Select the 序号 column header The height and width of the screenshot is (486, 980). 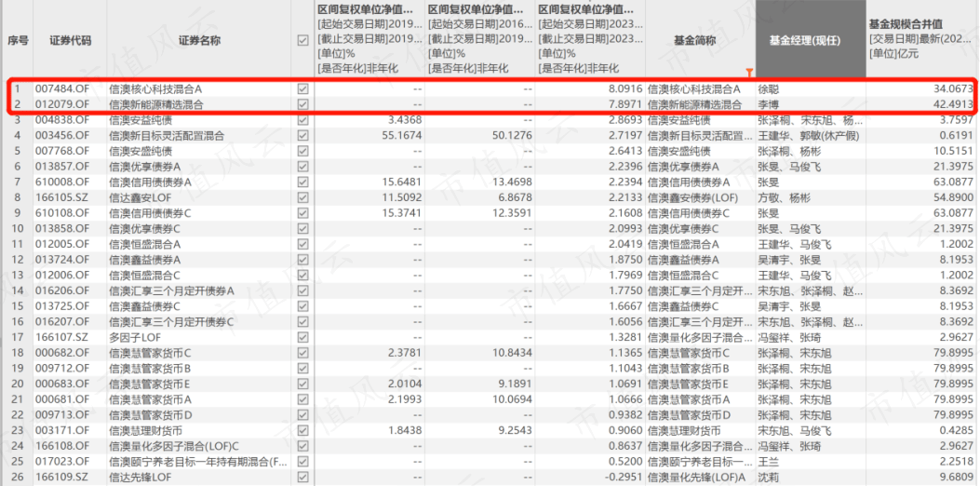[17, 41]
